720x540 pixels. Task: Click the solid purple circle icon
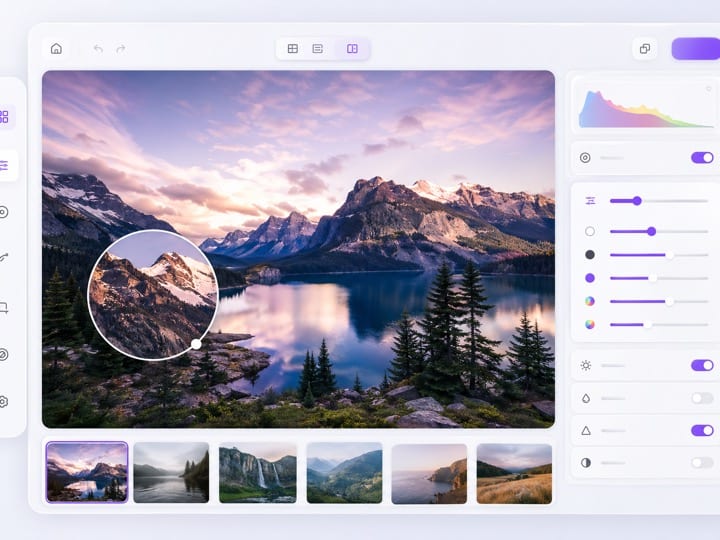click(590, 278)
